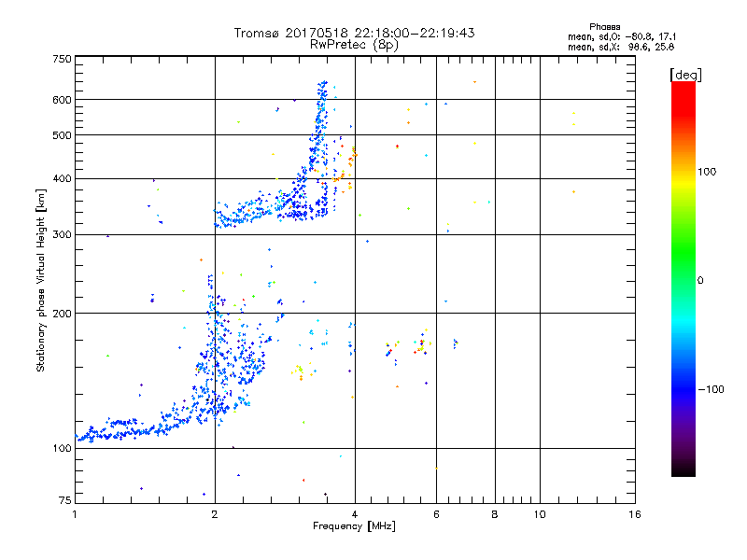Click the 'Stationary phase Virtual Height [km]' axis label
Screen dimensions: 747x560
(x=41, y=281)
